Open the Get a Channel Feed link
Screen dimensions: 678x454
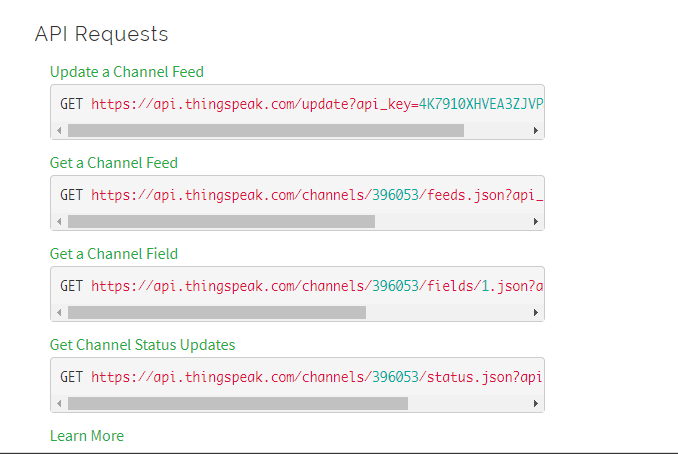pyautogui.click(x=114, y=163)
